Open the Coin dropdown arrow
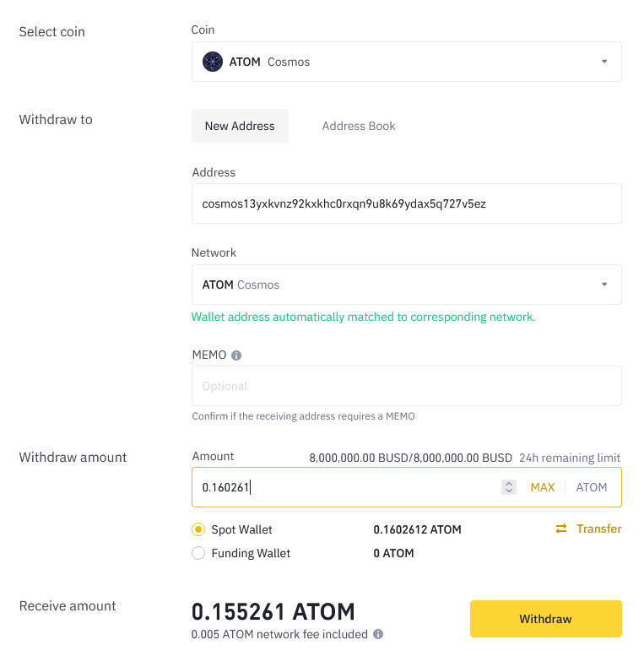The width and height of the screenshot is (644, 667). coord(604,62)
